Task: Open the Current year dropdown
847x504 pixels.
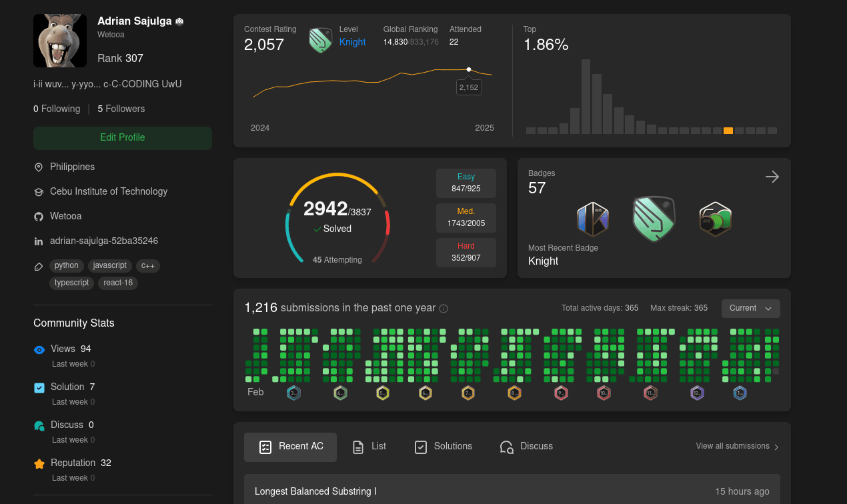Action: [750, 309]
